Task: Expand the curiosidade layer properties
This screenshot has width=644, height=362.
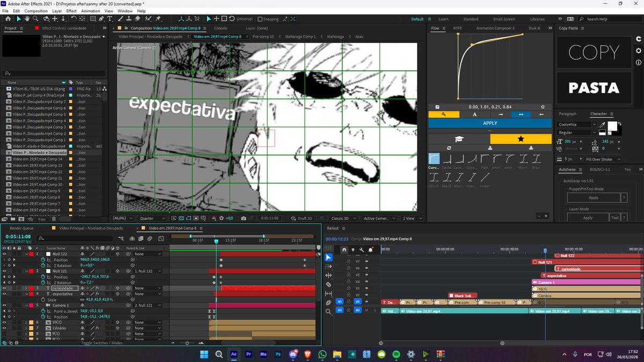Action: tap(26, 288)
